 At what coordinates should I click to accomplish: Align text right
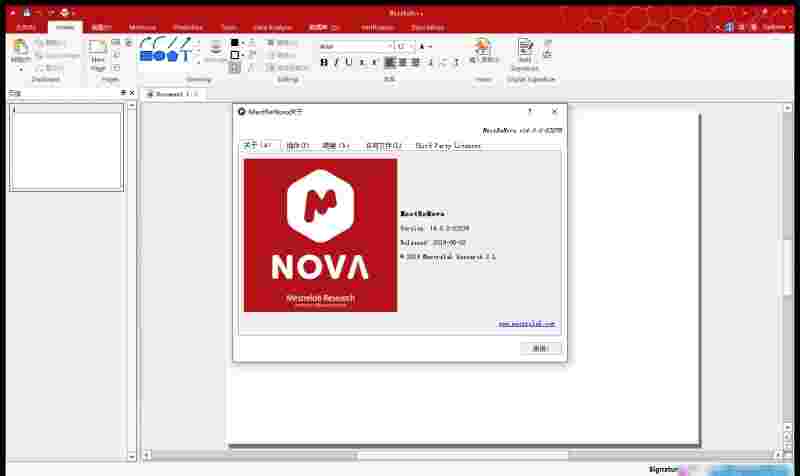[x=415, y=62]
